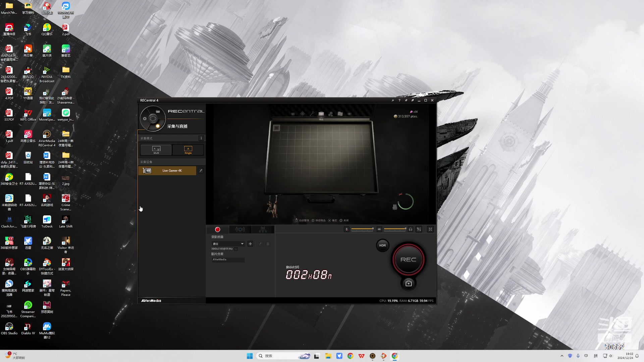Image resolution: width=644 pixels, height=362 pixels.
Task: Open the file folder icon on the dial
Action: pos(158,111)
